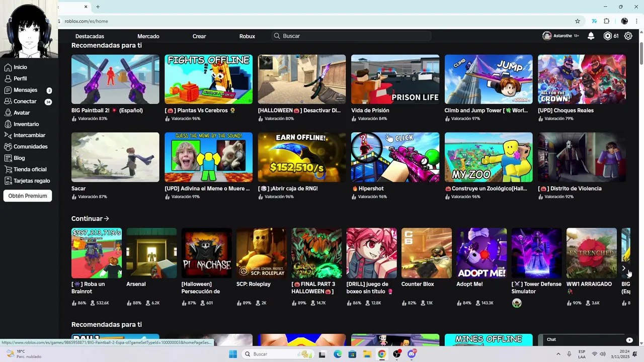Screen dimensions: 644x362
Task: Open Tienda oficial in the sidebar
Action: point(26,169)
